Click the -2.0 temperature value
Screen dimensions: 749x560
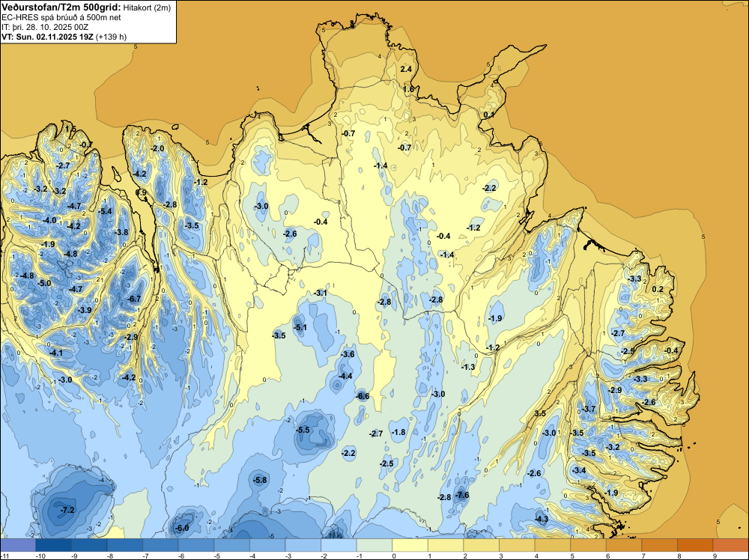click(157, 148)
